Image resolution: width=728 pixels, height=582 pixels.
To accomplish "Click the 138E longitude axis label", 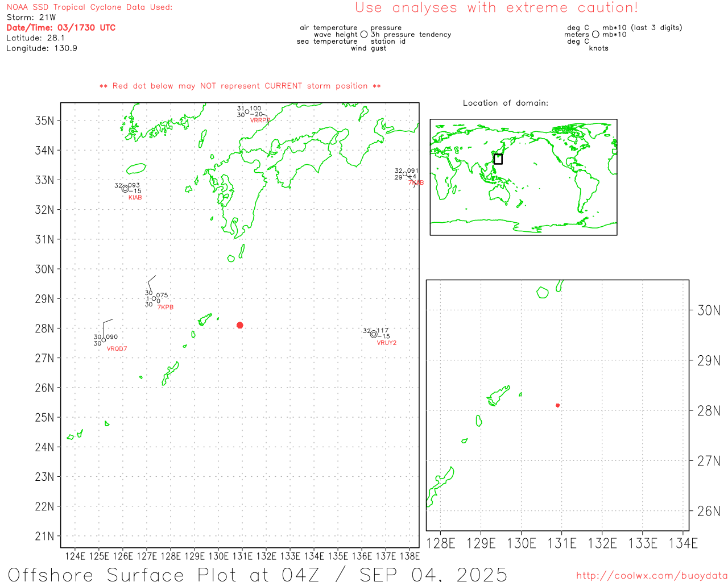I will click(409, 556).
